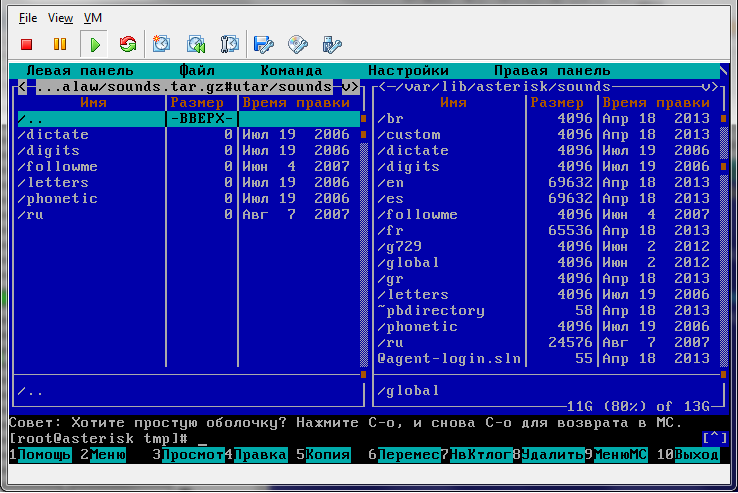Image resolution: width=738 pixels, height=493 pixels.
Task: Click the CD/DVD drive settings icon
Action: point(297,44)
